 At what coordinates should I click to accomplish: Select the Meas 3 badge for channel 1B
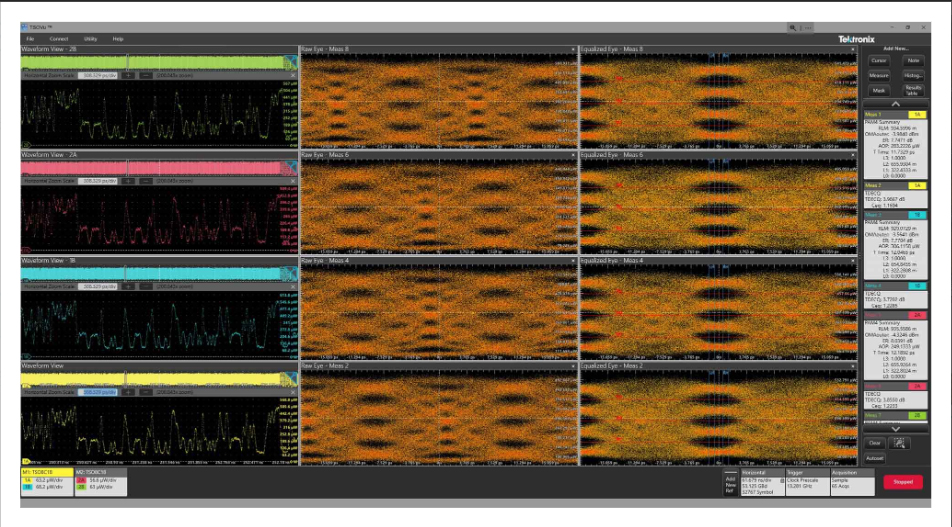[x=896, y=245]
